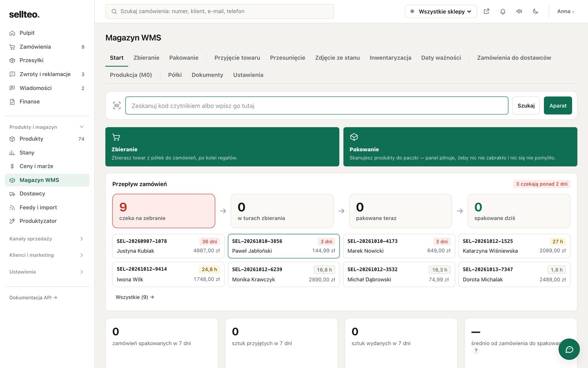Click the Stany chart icon
The image size is (588, 368).
(x=12, y=153)
